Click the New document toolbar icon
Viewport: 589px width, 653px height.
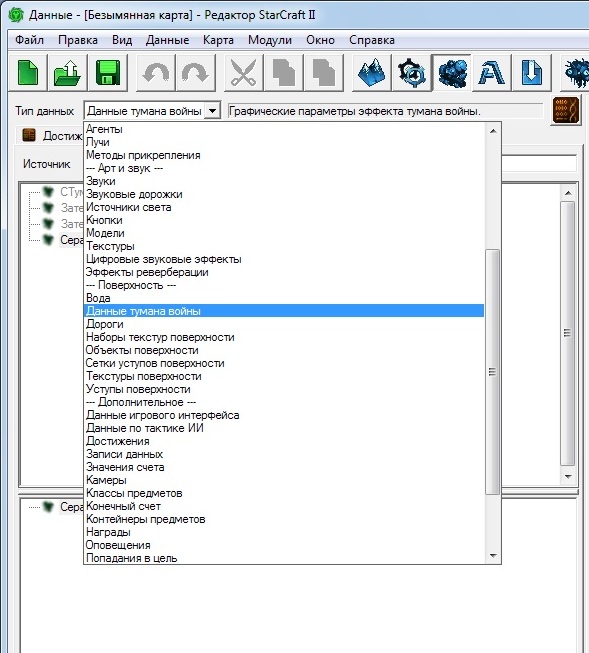click(x=28, y=72)
